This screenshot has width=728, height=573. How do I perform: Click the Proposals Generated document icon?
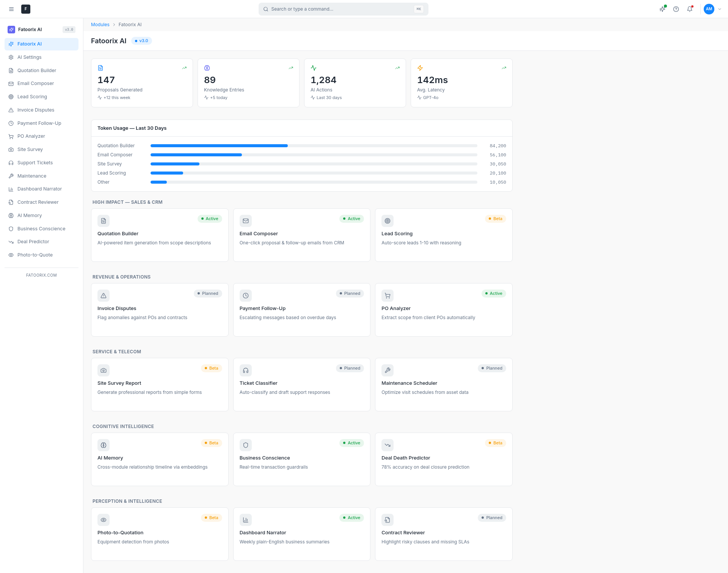tap(100, 68)
